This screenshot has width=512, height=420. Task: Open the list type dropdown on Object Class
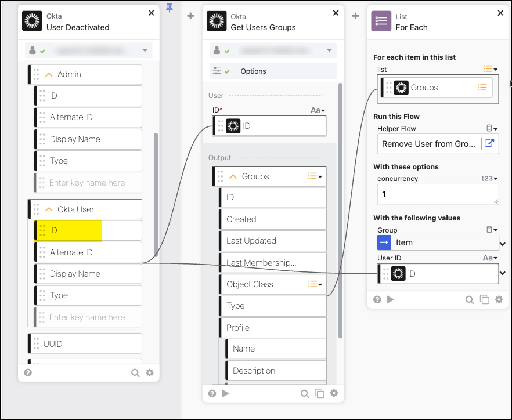(x=315, y=284)
